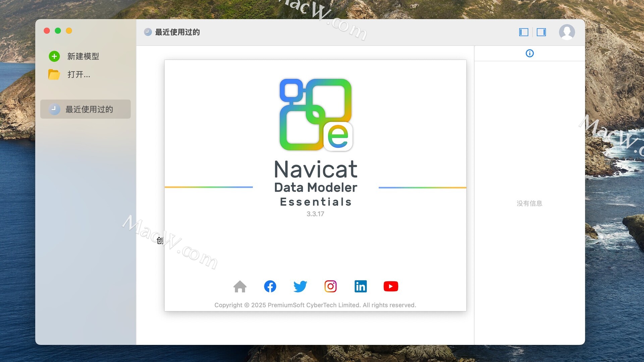Click the version number 3.3.17
The width and height of the screenshot is (644, 362).
[315, 214]
